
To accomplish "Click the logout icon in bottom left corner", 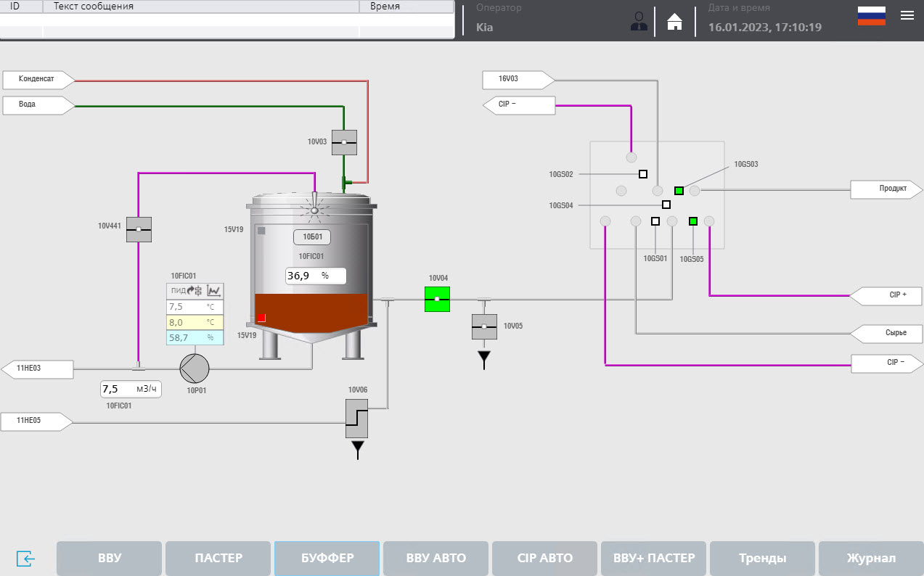I will pyautogui.click(x=26, y=559).
